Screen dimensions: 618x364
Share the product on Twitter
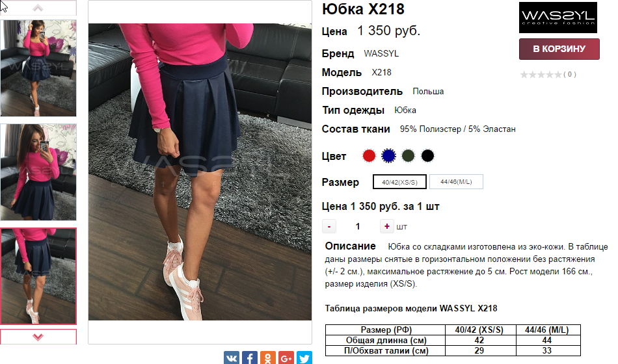304,357
